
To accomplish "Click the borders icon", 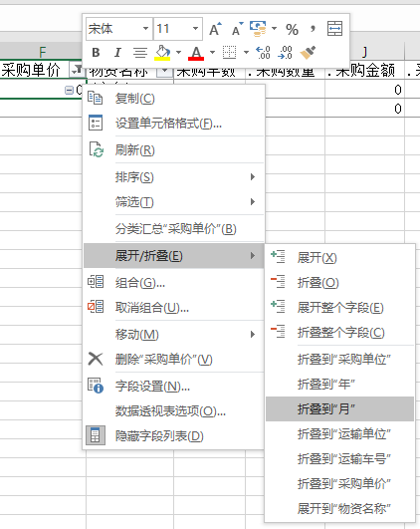I will click(x=229, y=52).
